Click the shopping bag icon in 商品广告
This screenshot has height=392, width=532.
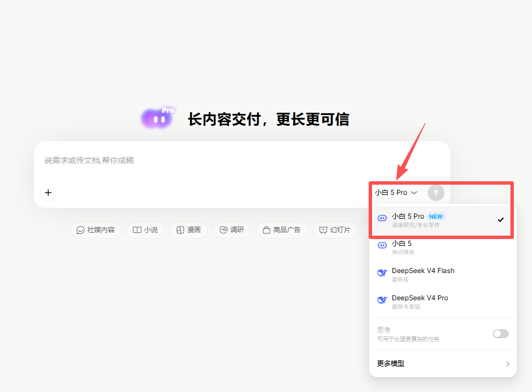click(x=267, y=230)
